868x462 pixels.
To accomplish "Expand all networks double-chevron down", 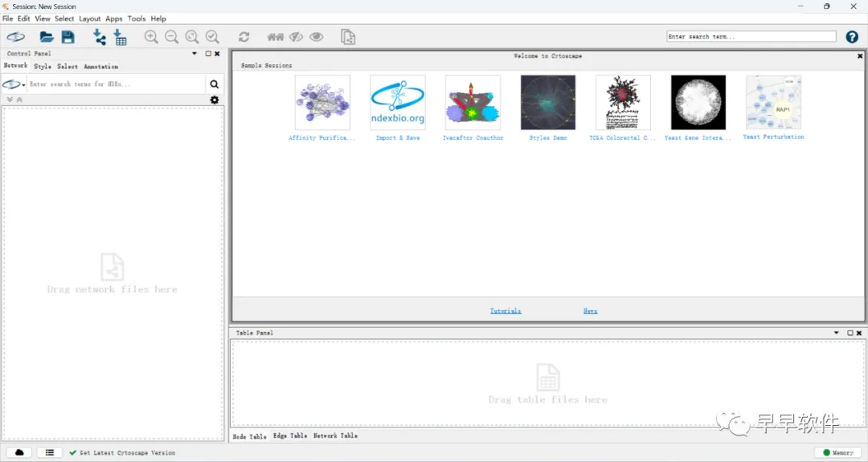I will point(10,100).
